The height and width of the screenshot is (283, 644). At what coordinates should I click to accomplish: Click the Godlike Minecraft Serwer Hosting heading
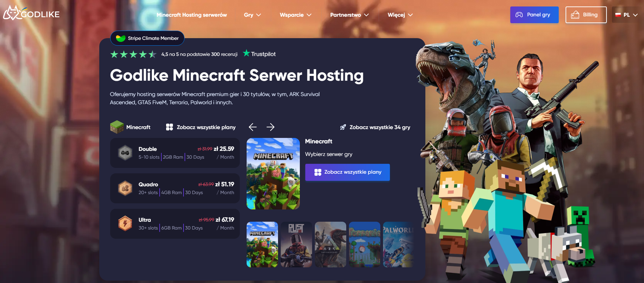click(237, 75)
